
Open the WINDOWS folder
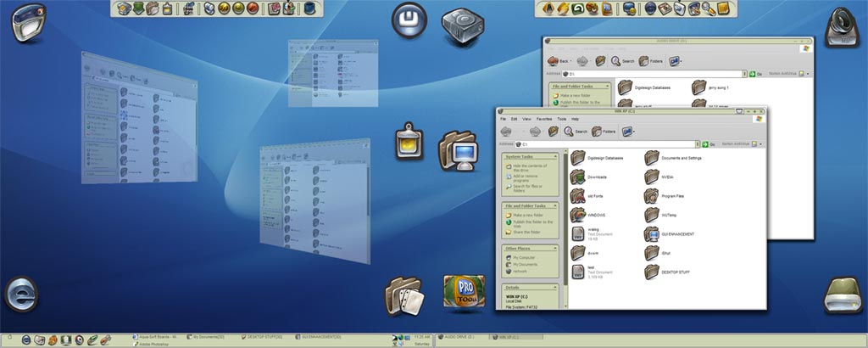click(x=588, y=215)
